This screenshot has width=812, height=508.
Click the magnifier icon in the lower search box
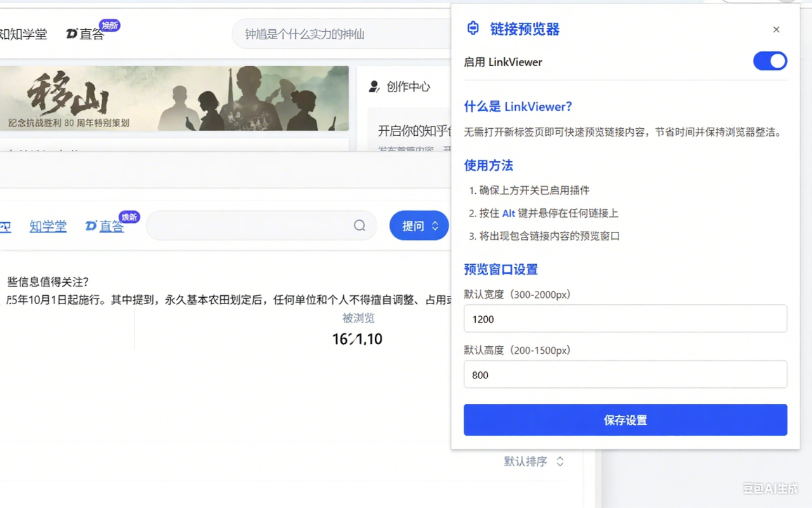click(x=360, y=225)
